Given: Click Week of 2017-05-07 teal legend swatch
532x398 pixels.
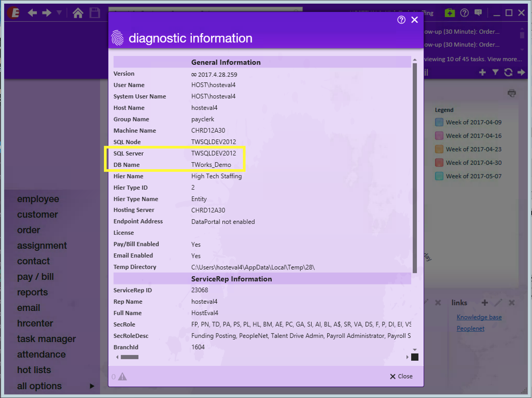Looking at the screenshot, I should pyautogui.click(x=439, y=176).
